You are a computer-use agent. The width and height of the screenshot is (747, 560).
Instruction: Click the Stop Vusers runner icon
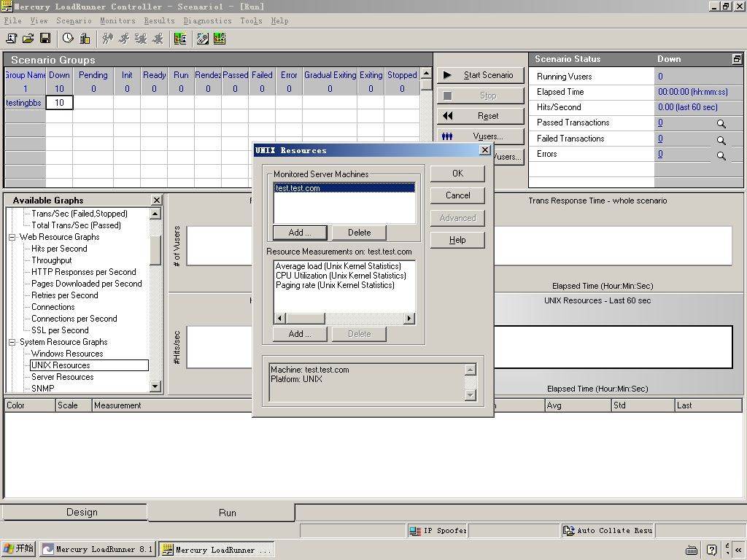tap(158, 39)
